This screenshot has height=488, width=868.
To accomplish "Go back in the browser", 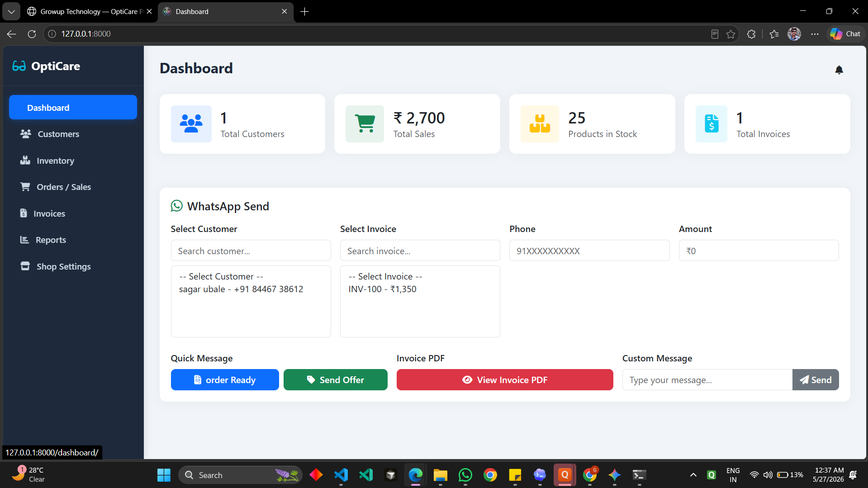I will tap(12, 34).
